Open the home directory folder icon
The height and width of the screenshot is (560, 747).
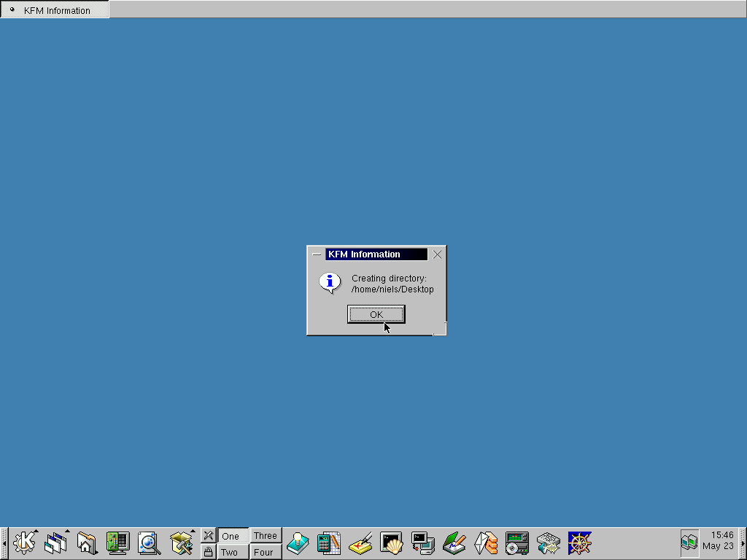coord(86,542)
